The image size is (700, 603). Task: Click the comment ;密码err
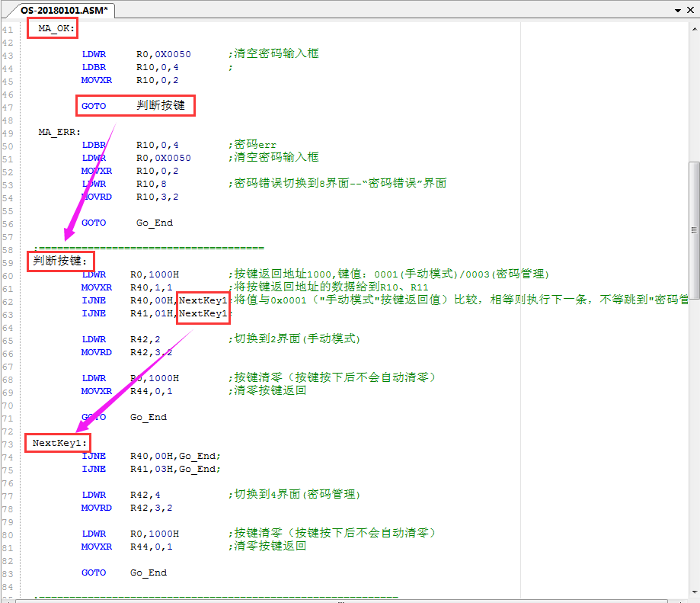[x=253, y=144]
